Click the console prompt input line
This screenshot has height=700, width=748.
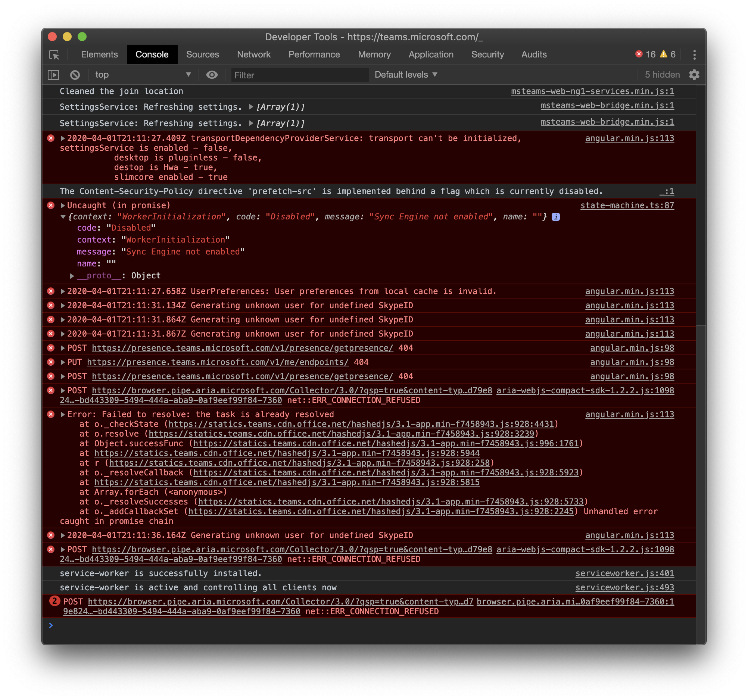(x=369, y=625)
